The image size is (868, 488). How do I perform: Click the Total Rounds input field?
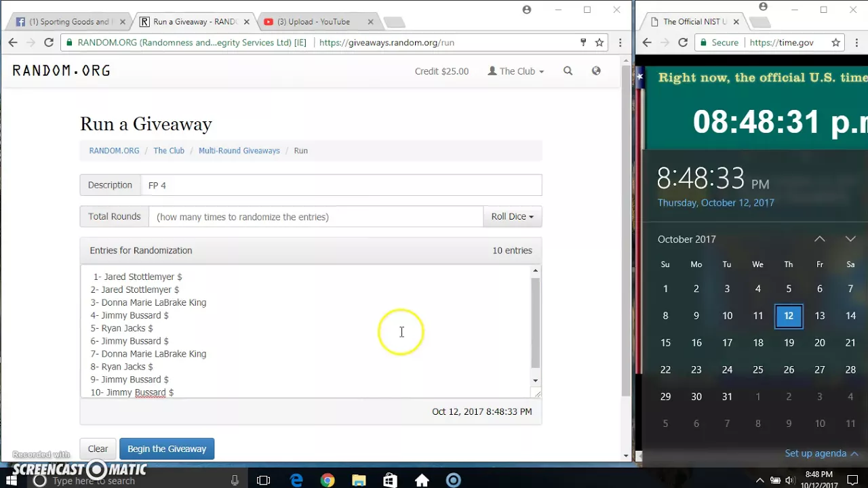[x=315, y=216]
